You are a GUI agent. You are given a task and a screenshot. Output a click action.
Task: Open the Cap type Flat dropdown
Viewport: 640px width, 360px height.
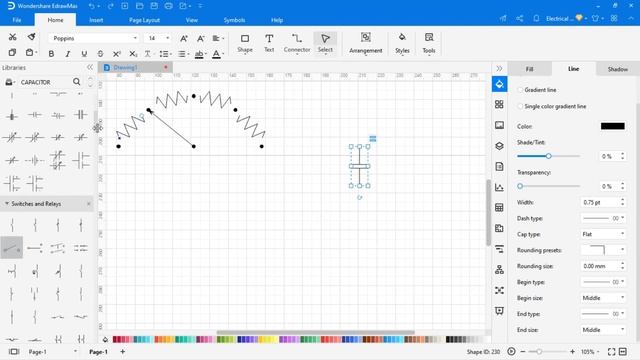click(x=603, y=234)
